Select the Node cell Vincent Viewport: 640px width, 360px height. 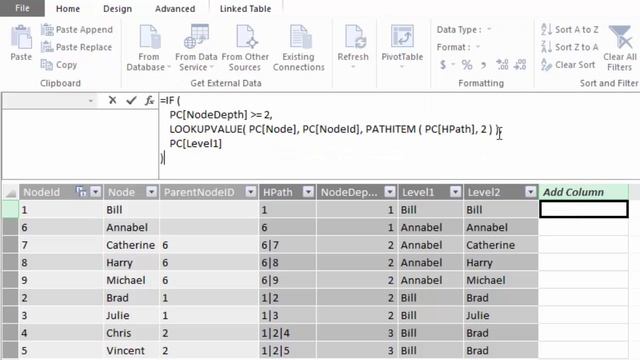[131, 351]
